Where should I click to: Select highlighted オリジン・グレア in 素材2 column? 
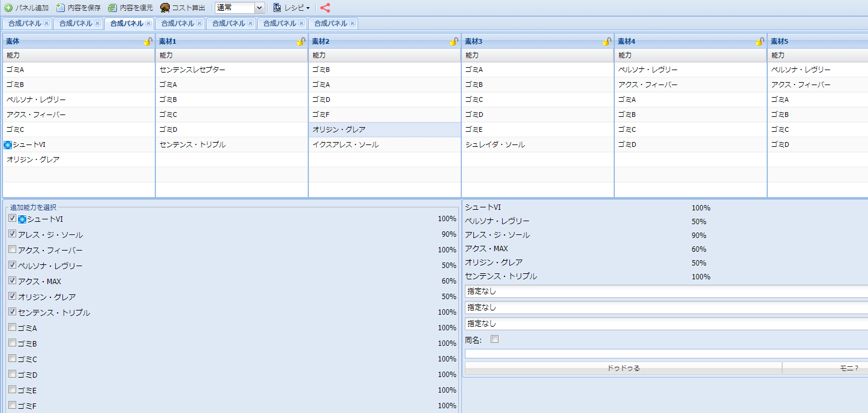click(x=385, y=129)
